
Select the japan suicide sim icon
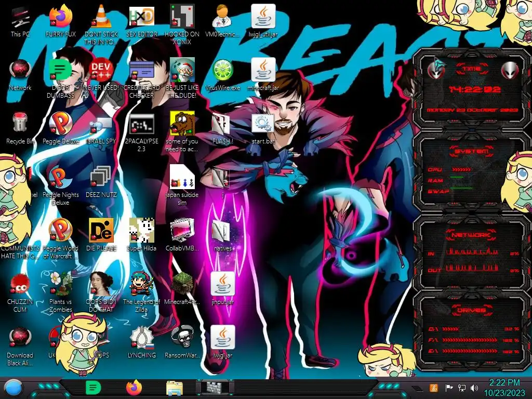(182, 185)
